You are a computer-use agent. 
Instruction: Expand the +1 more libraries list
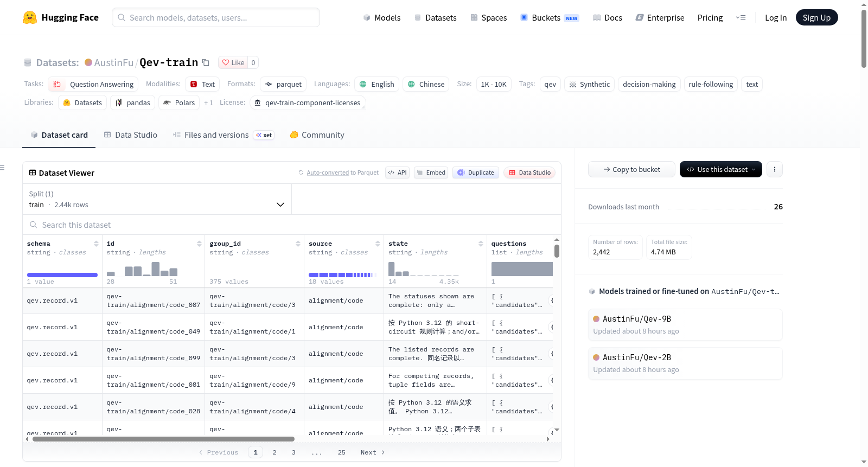[208, 103]
